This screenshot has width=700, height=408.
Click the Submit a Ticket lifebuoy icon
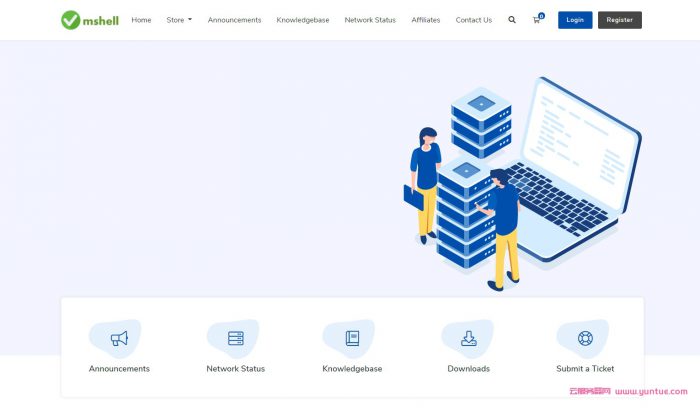pos(585,339)
